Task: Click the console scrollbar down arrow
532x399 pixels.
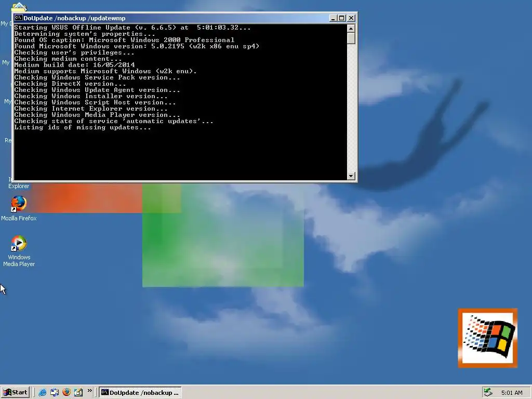Action: 351,176
